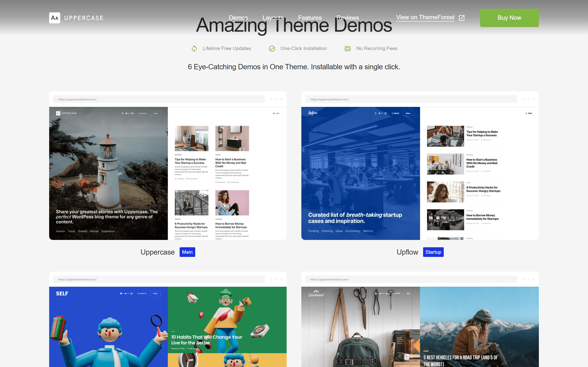Select the Startup badge next to Upflow
588x367 pixels.
click(x=433, y=252)
